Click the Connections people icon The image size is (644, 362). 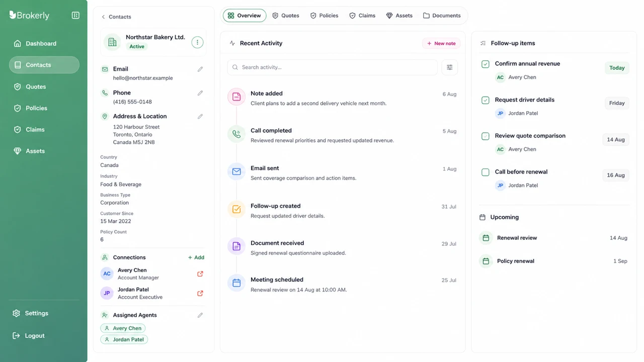click(105, 257)
